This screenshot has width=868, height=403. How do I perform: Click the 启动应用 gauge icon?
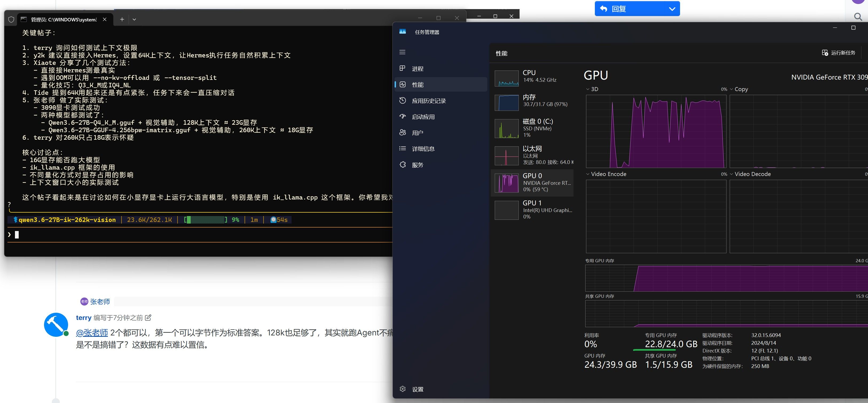tap(402, 117)
